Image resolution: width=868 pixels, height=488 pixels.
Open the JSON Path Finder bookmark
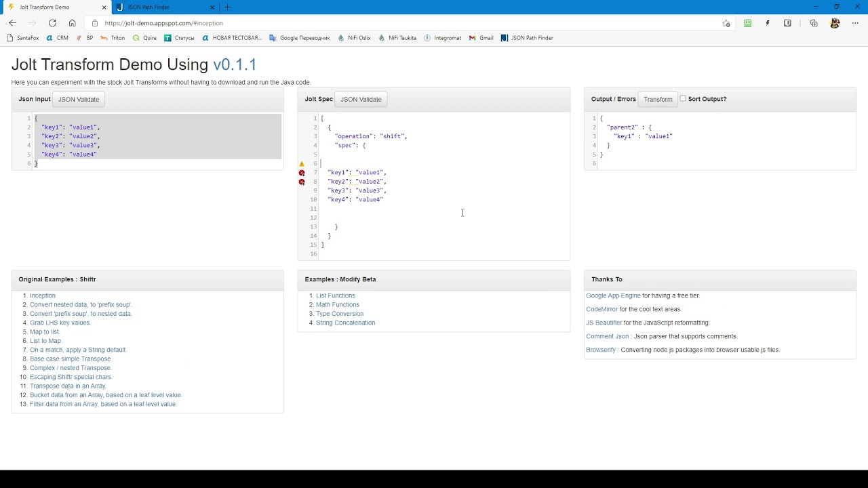[x=527, y=38]
